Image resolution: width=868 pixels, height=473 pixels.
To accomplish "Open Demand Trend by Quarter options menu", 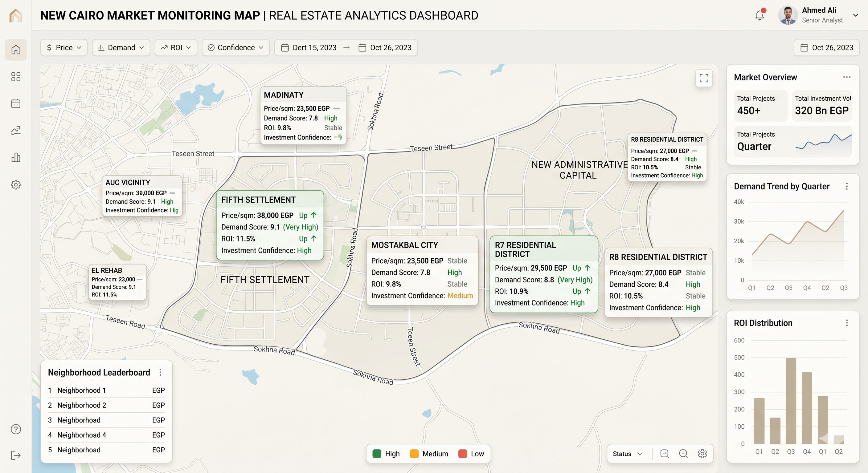I will (x=847, y=186).
